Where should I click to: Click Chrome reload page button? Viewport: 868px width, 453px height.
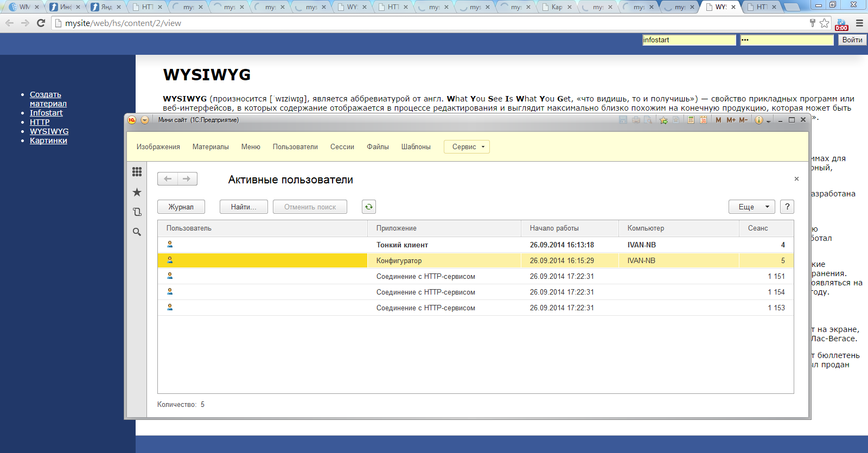tap(41, 23)
